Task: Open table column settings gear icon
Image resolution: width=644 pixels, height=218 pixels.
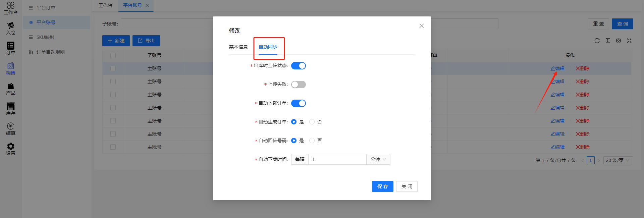Action: pos(619,41)
